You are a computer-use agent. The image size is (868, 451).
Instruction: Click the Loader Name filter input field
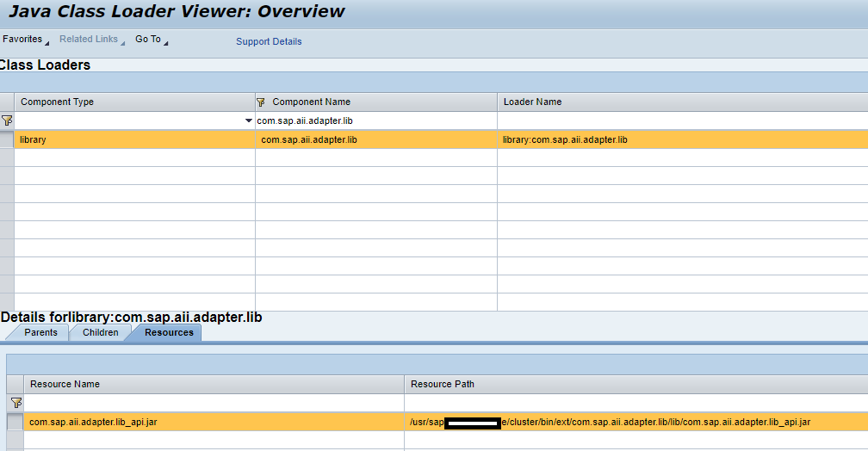(680, 121)
